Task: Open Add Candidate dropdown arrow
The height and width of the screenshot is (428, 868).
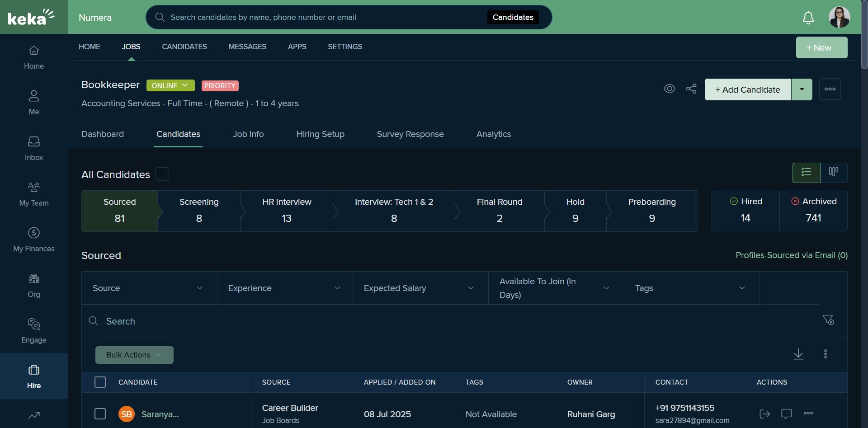Action: click(802, 89)
